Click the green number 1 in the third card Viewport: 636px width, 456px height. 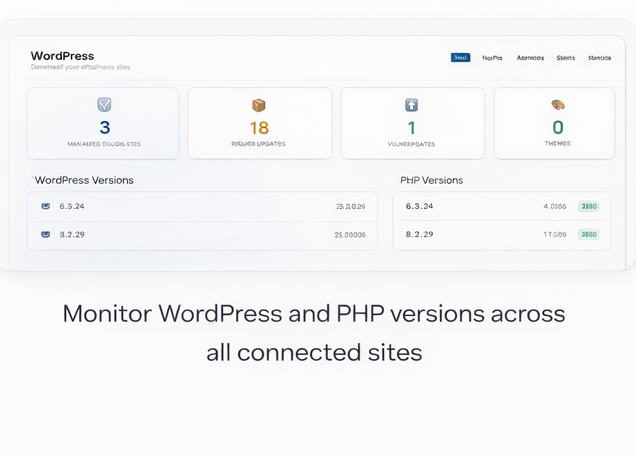(x=411, y=128)
